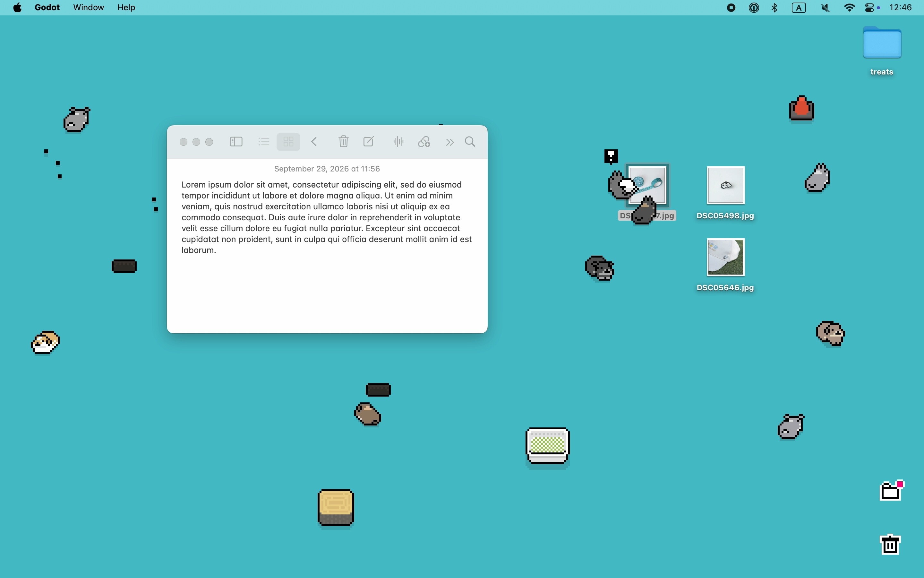This screenshot has height=578, width=924.
Task: Open the Help menu
Action: tap(126, 8)
